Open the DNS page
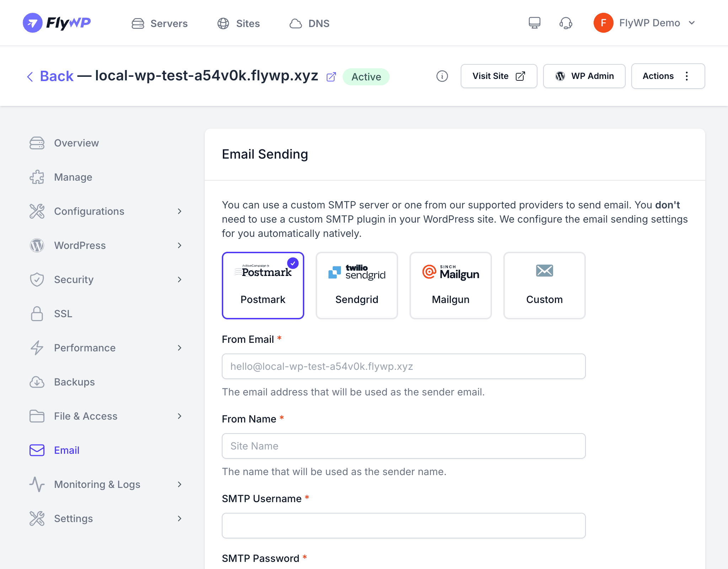Viewport: 728px width, 569px height. (309, 23)
